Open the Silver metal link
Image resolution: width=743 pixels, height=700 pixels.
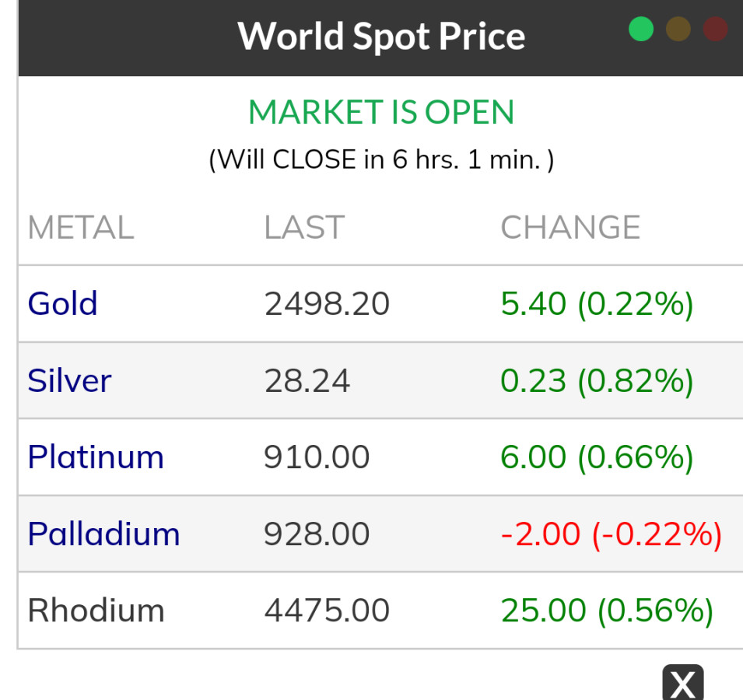pos(69,380)
